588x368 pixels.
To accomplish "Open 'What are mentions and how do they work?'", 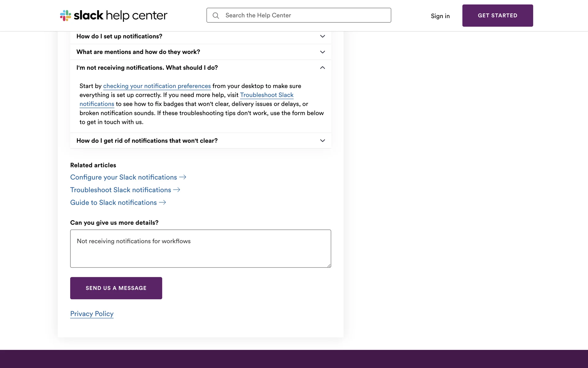I will click(138, 52).
